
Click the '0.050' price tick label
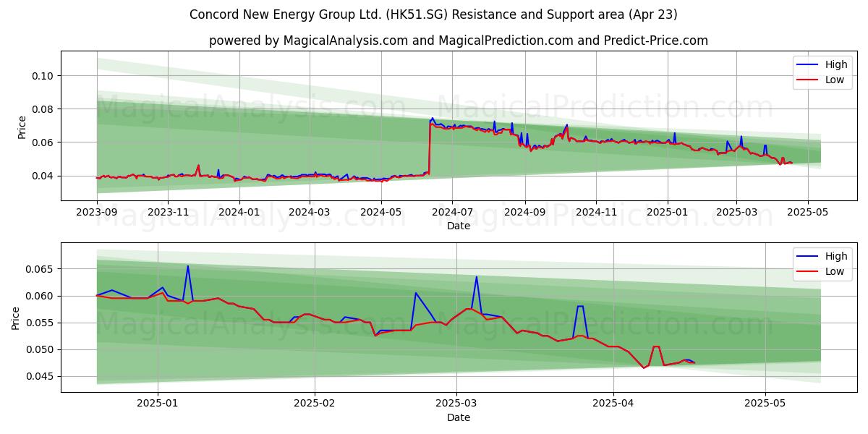point(41,349)
